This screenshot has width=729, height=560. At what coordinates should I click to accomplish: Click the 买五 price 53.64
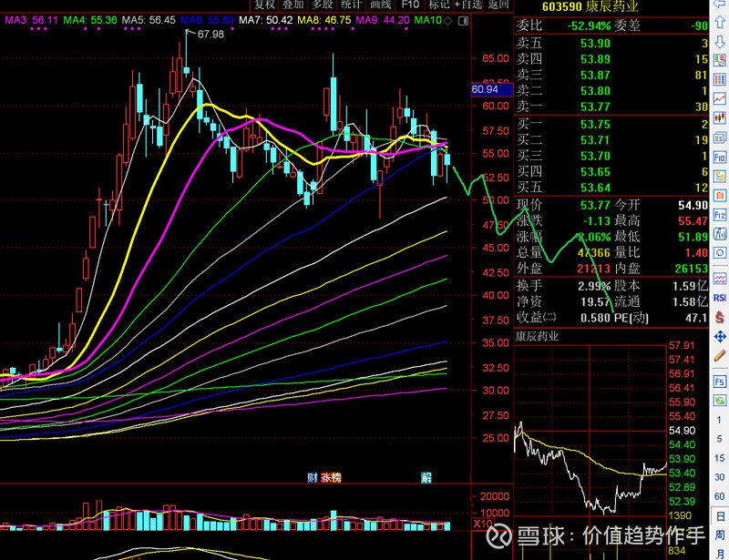click(x=595, y=188)
